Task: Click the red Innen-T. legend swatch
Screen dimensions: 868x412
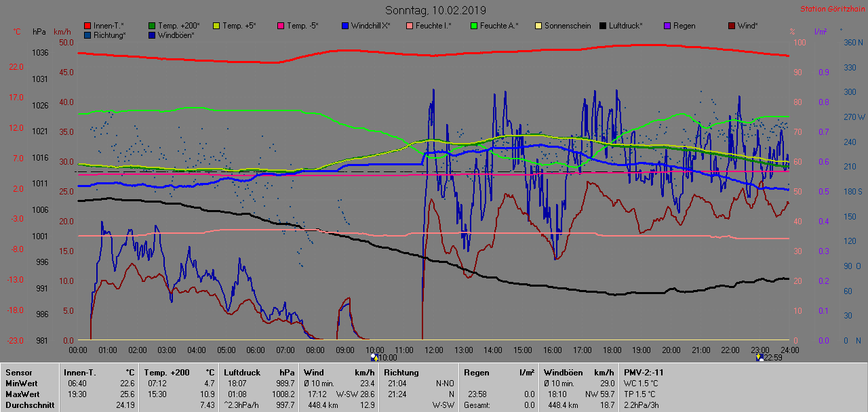Action: pyautogui.click(x=87, y=26)
